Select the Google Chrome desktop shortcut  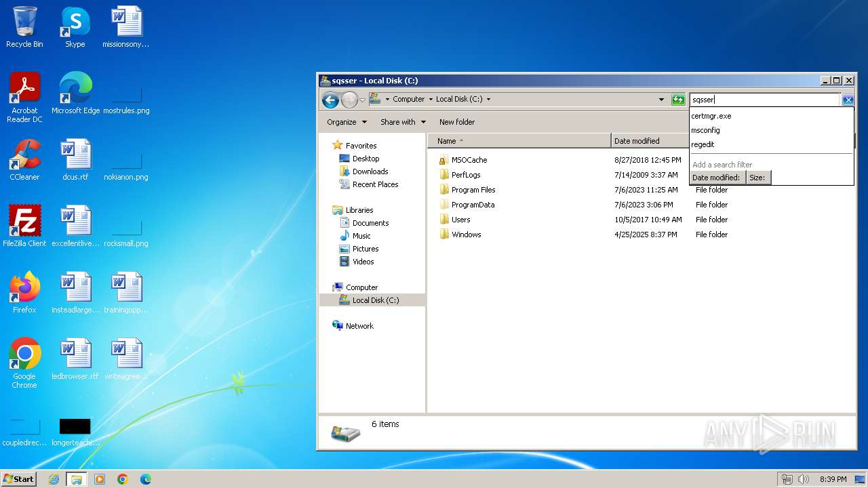tap(24, 363)
